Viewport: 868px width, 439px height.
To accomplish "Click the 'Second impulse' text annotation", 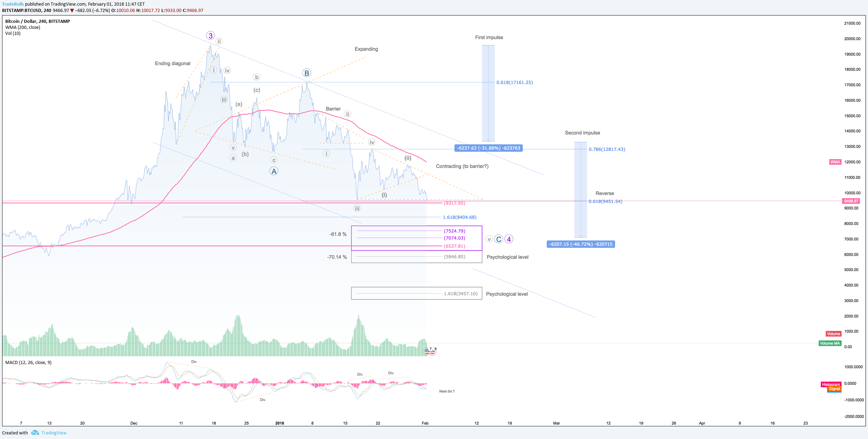I will pos(582,133).
